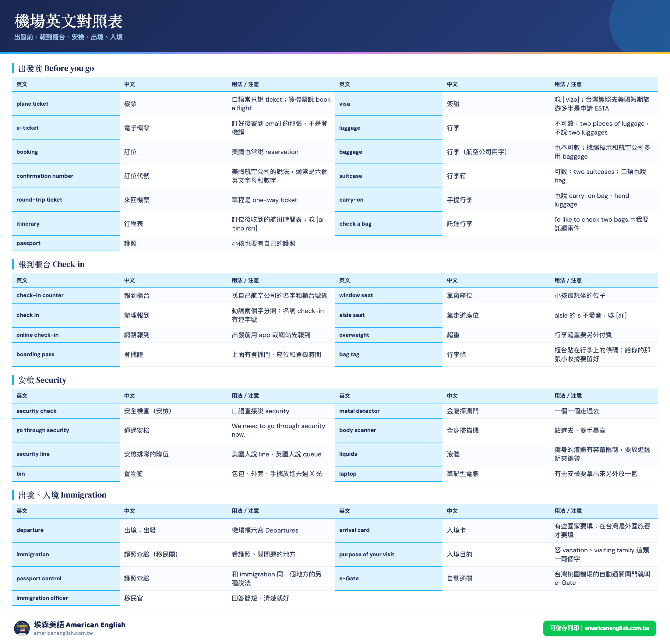Click the 自動通關 translation cell

[496, 578]
